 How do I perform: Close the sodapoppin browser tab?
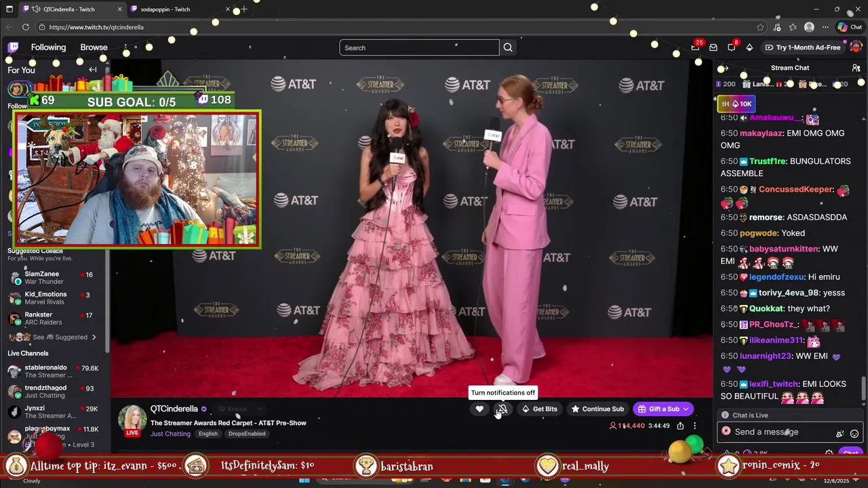coord(228,9)
